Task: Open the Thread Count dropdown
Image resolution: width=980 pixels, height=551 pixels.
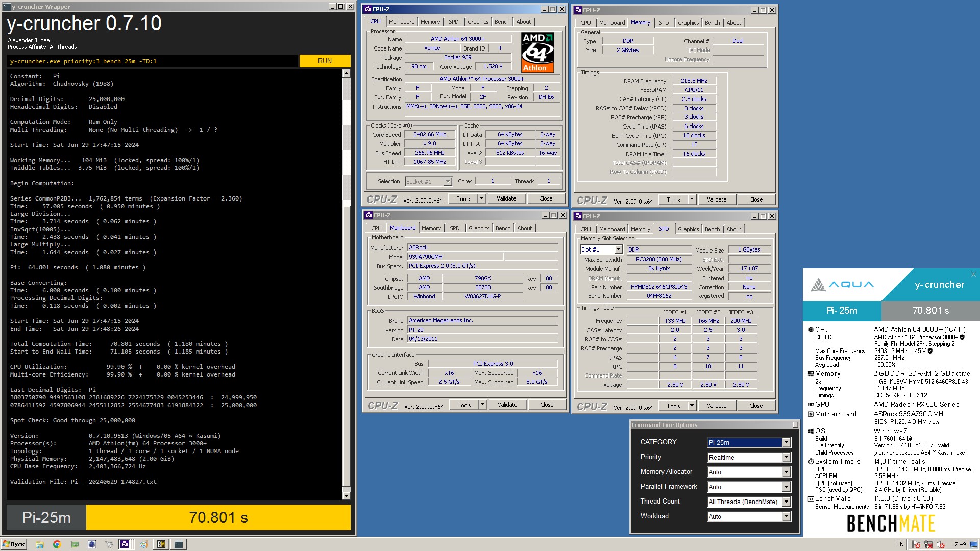Action: click(786, 502)
